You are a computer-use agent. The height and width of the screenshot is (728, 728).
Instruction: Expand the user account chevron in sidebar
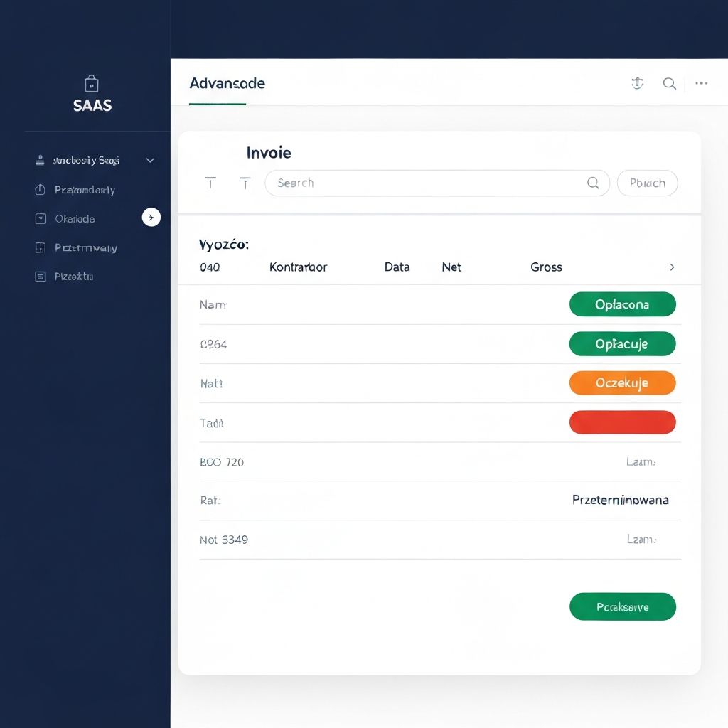click(x=150, y=160)
